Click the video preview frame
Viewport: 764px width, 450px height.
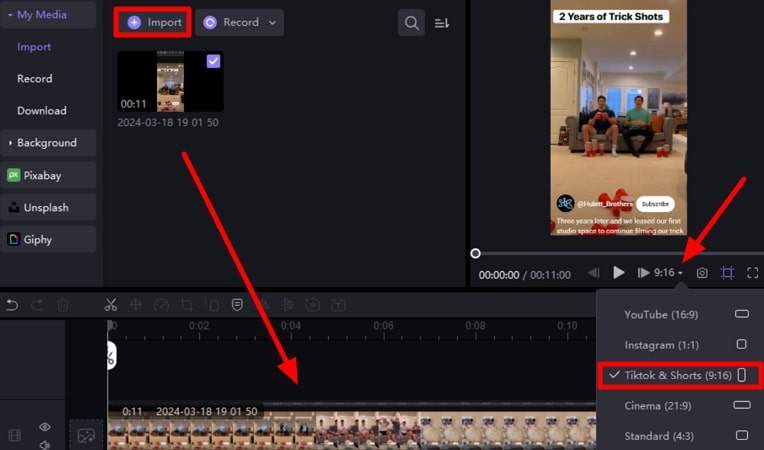pyautogui.click(x=619, y=118)
